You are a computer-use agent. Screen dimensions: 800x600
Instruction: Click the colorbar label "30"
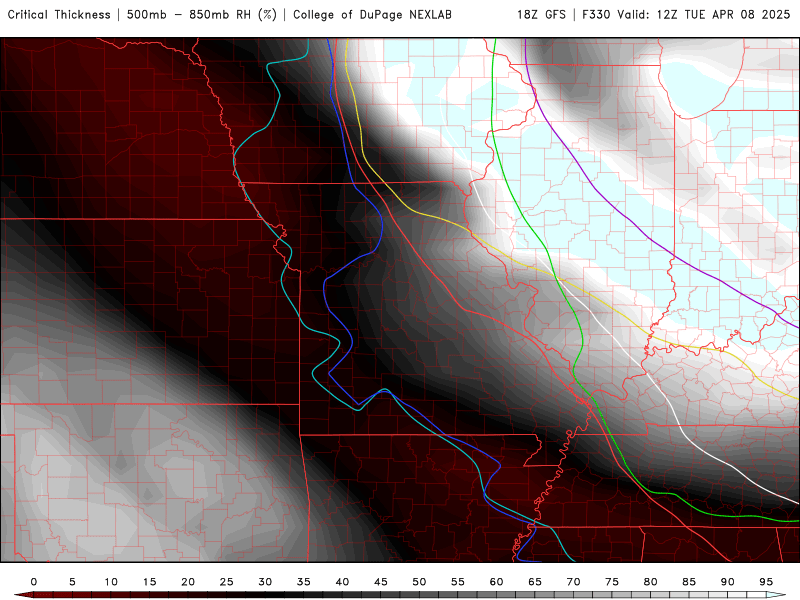point(265,582)
